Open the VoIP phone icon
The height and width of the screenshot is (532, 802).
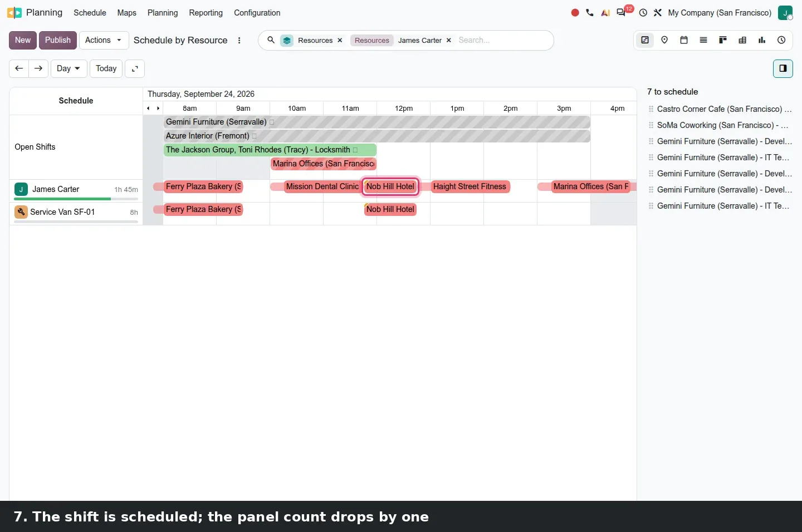coord(590,13)
